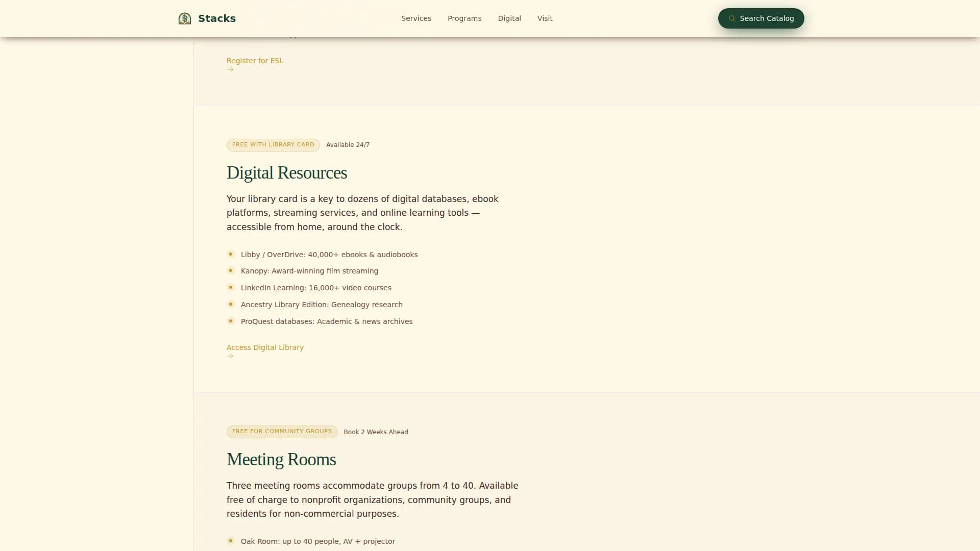Click the arrow under Register for ESL
The width and height of the screenshot is (980, 551).
[x=230, y=69]
